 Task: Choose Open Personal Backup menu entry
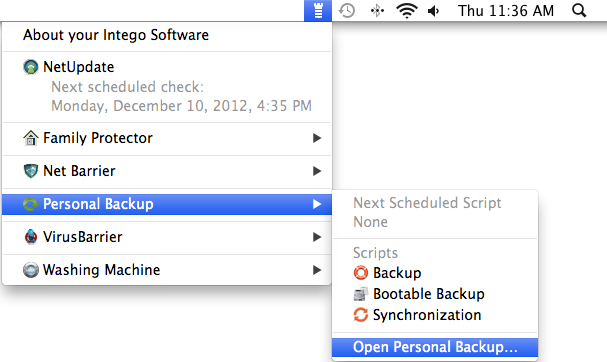(x=435, y=347)
